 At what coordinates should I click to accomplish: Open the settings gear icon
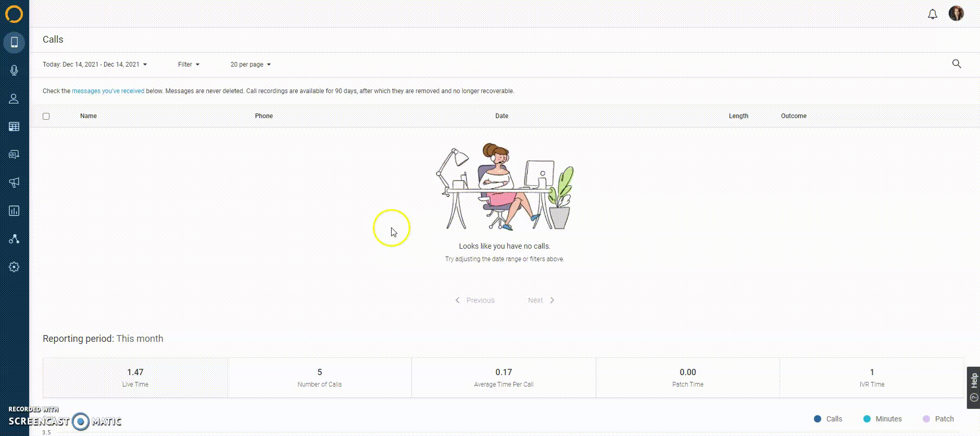(14, 267)
